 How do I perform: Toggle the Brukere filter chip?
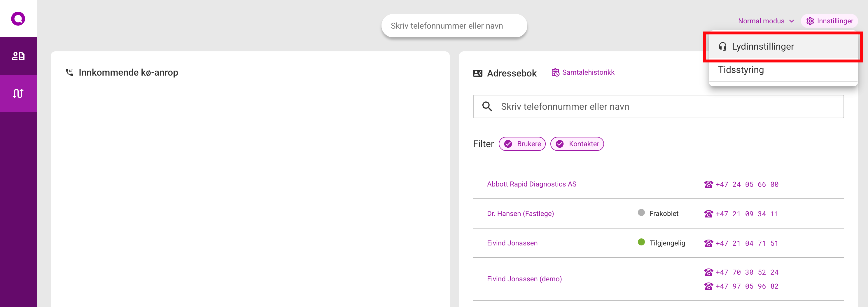(x=522, y=144)
